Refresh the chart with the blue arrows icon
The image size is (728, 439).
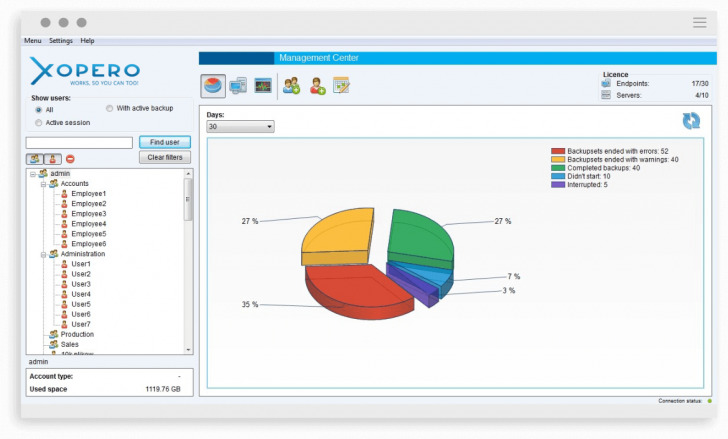tap(691, 121)
